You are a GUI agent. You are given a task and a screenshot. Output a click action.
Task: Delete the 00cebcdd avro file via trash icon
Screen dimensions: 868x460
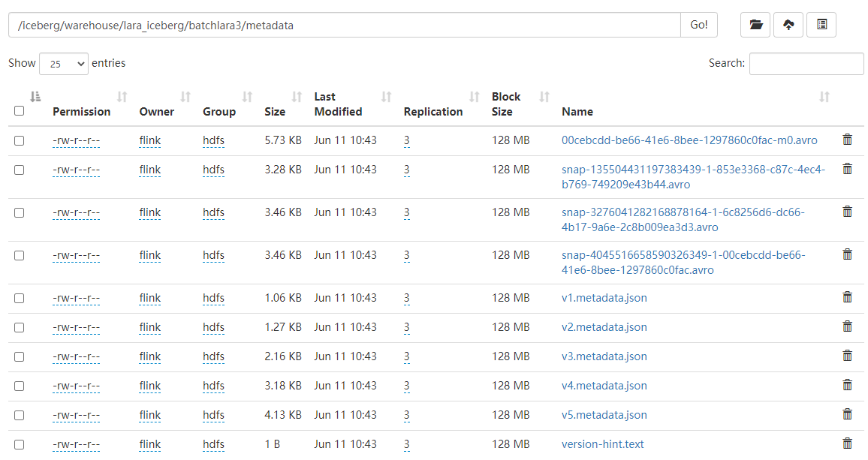(x=847, y=140)
